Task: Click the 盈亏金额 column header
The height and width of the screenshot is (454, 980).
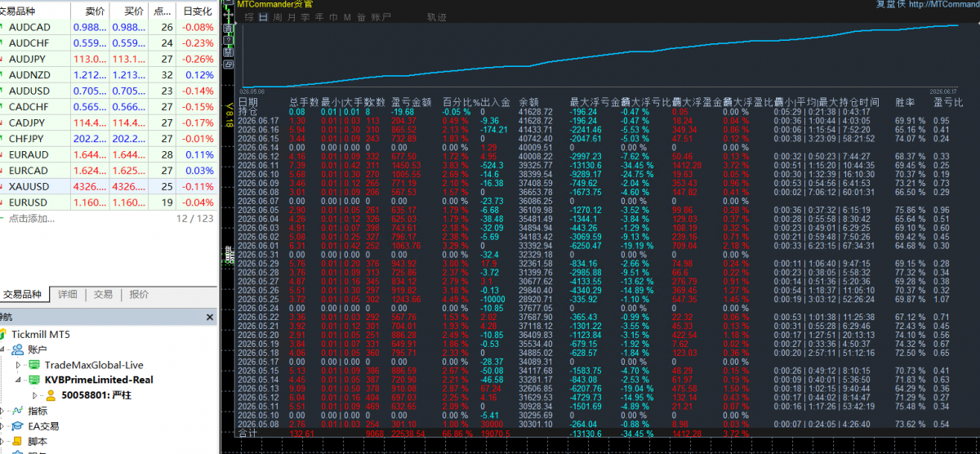Action: pos(412,103)
